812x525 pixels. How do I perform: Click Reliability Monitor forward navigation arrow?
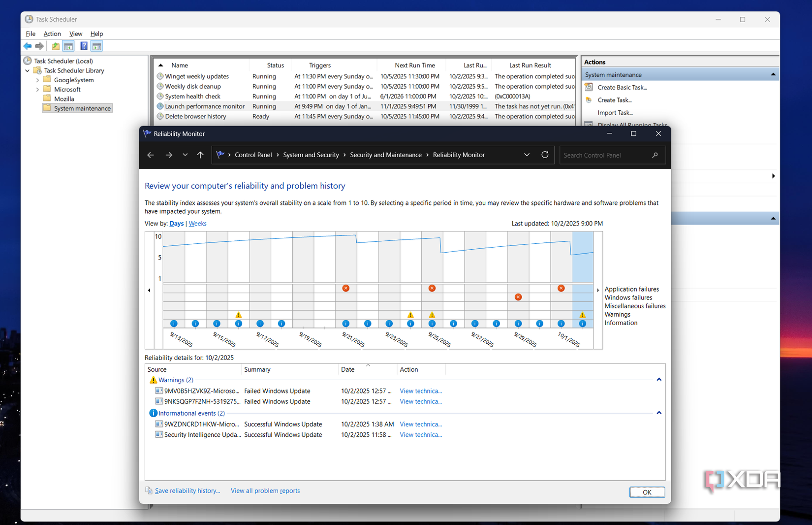click(x=169, y=155)
